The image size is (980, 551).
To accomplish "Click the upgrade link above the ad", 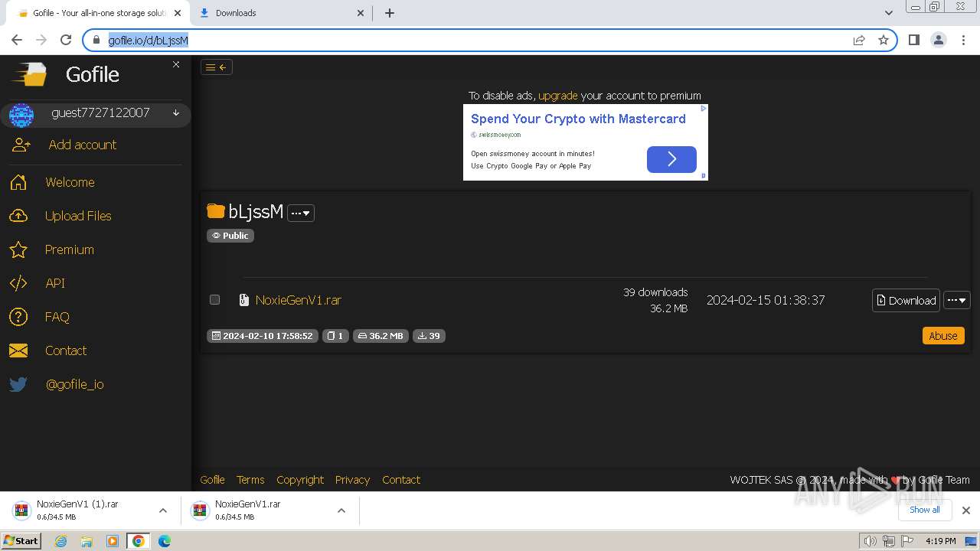I will coord(558,96).
